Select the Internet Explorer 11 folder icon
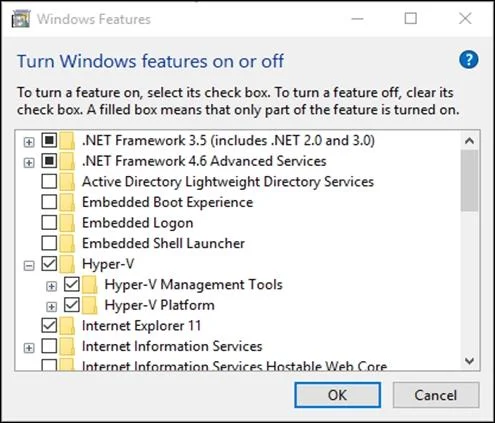The width and height of the screenshot is (495, 423). pos(67,326)
